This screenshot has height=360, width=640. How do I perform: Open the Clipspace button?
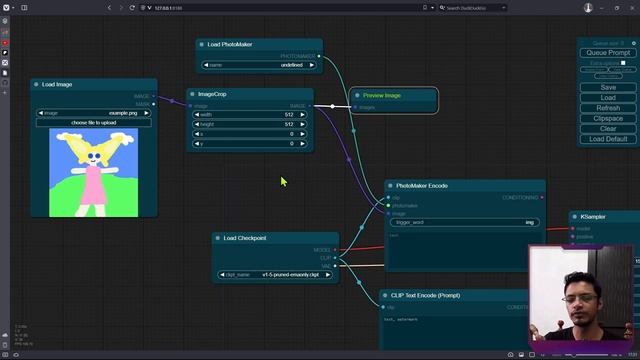(608, 118)
